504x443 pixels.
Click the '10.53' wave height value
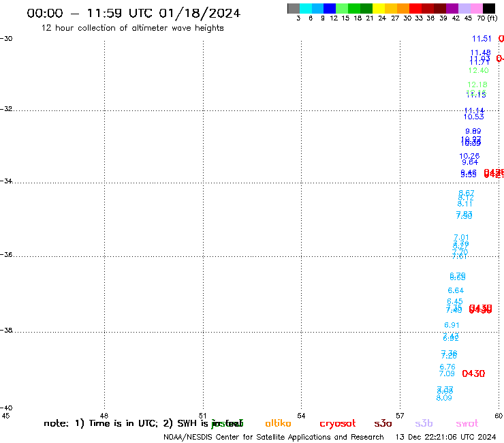pos(473,117)
